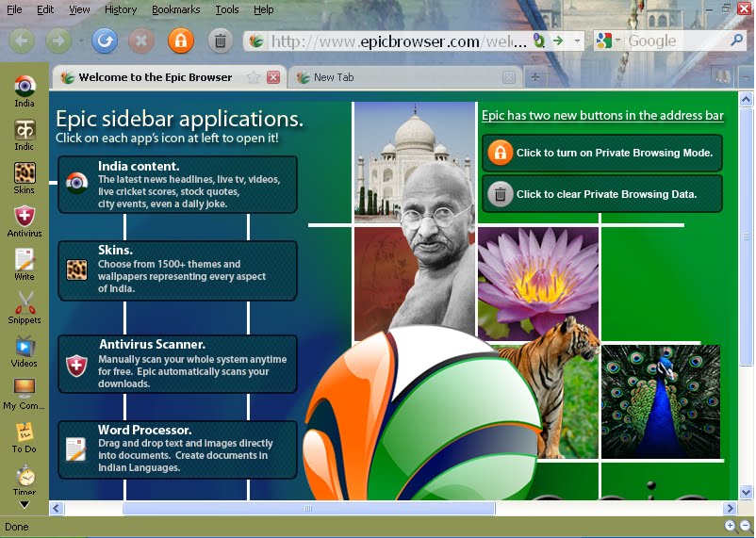The height and width of the screenshot is (538, 756).
Task: Open the Edit menu
Action: click(45, 9)
